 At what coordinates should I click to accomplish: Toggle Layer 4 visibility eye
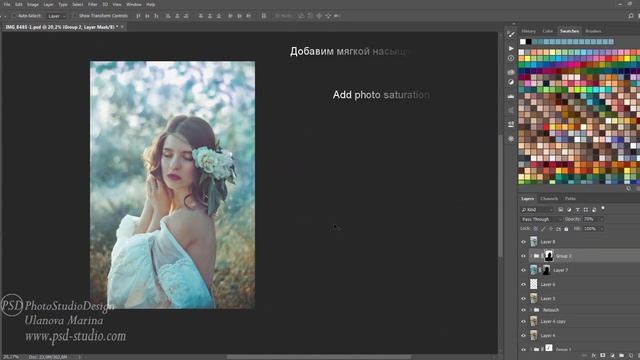pos(524,336)
